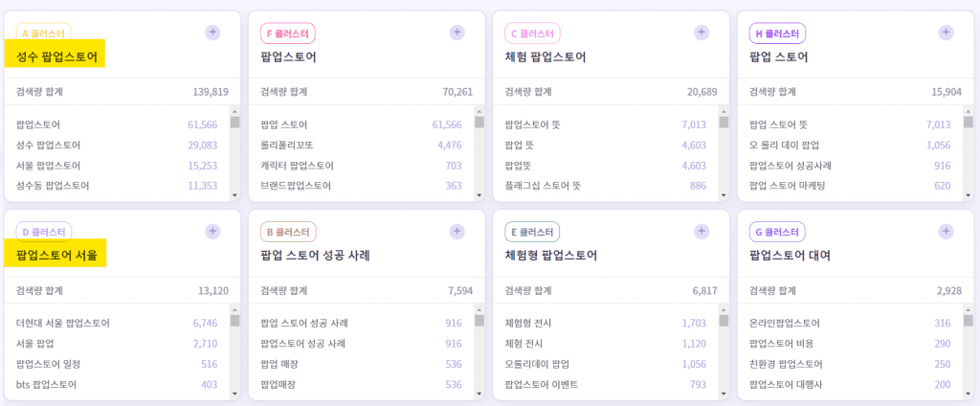Click the scrollbar thumb in C 클러스터 list
The image size is (980, 406).
pyautogui.click(x=724, y=122)
